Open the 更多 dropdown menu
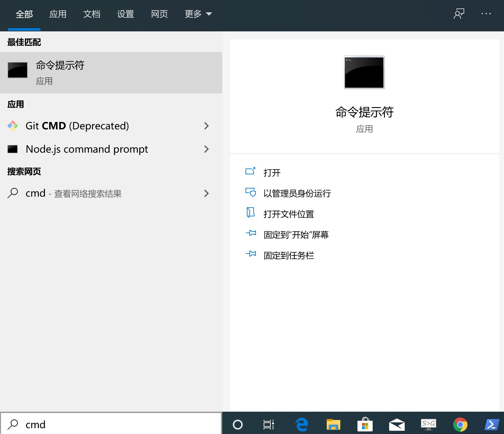 (198, 14)
